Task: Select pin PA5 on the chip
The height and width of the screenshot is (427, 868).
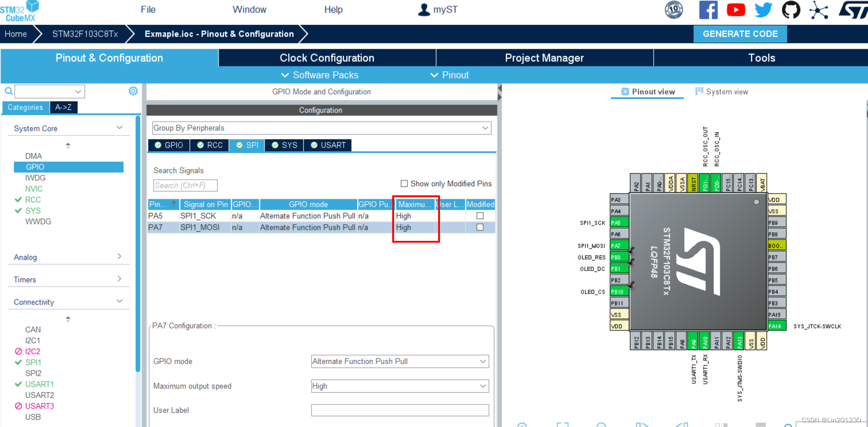Action: (x=619, y=222)
